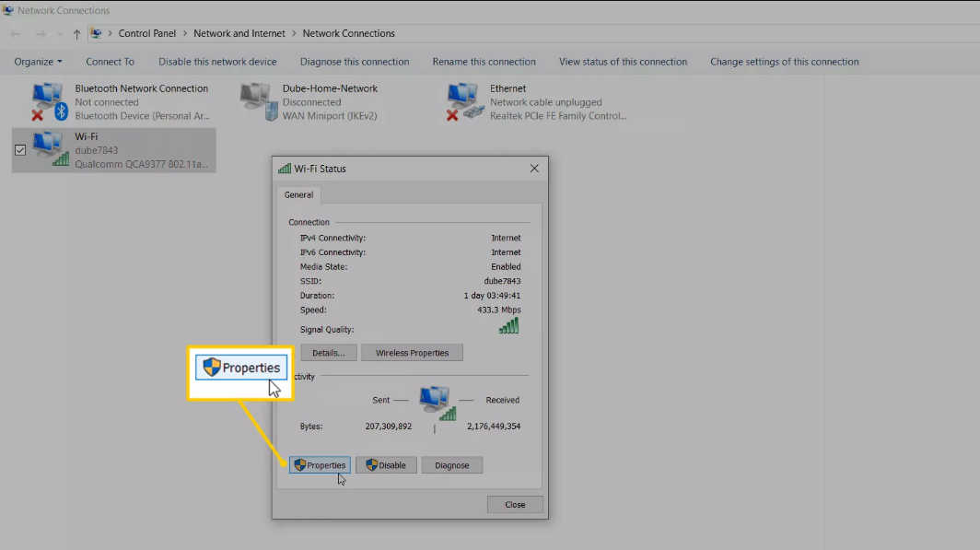The width and height of the screenshot is (980, 550).
Task: Expand the chevron after Control Panel breadcrumb
Action: click(x=184, y=33)
